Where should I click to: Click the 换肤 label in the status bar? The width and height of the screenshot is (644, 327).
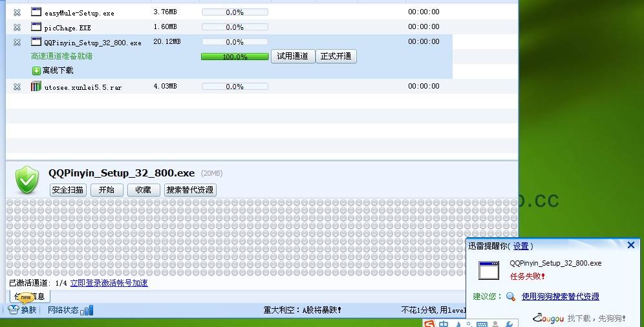click(28, 310)
